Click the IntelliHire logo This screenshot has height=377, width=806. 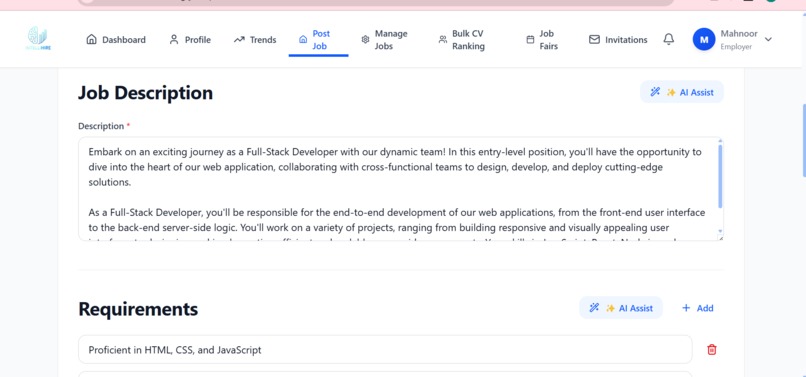tap(39, 39)
